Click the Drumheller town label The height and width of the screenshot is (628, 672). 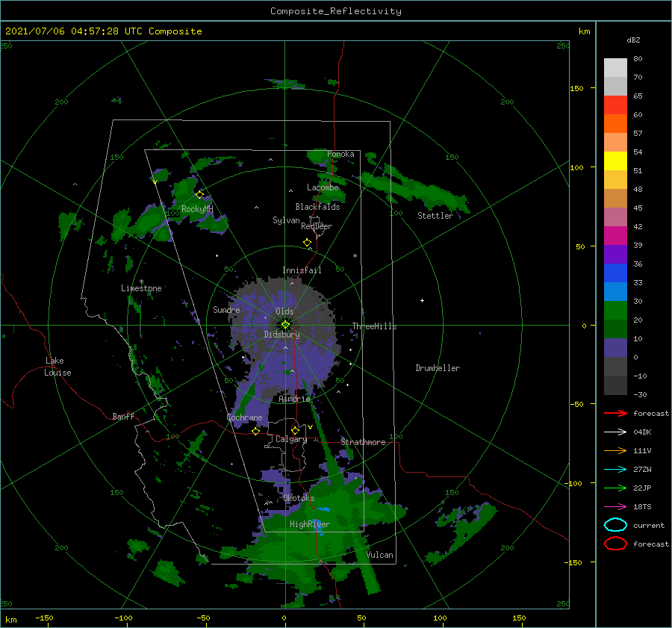[438, 368]
